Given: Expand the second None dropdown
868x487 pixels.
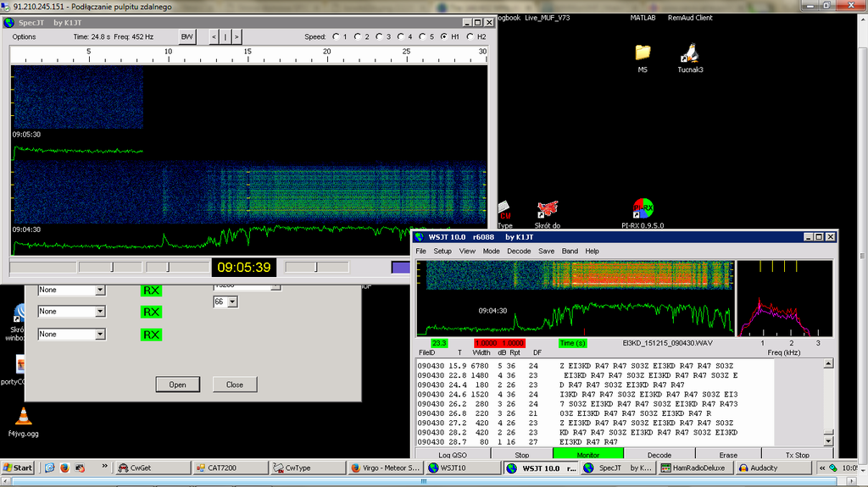Looking at the screenshot, I should pyautogui.click(x=100, y=312).
